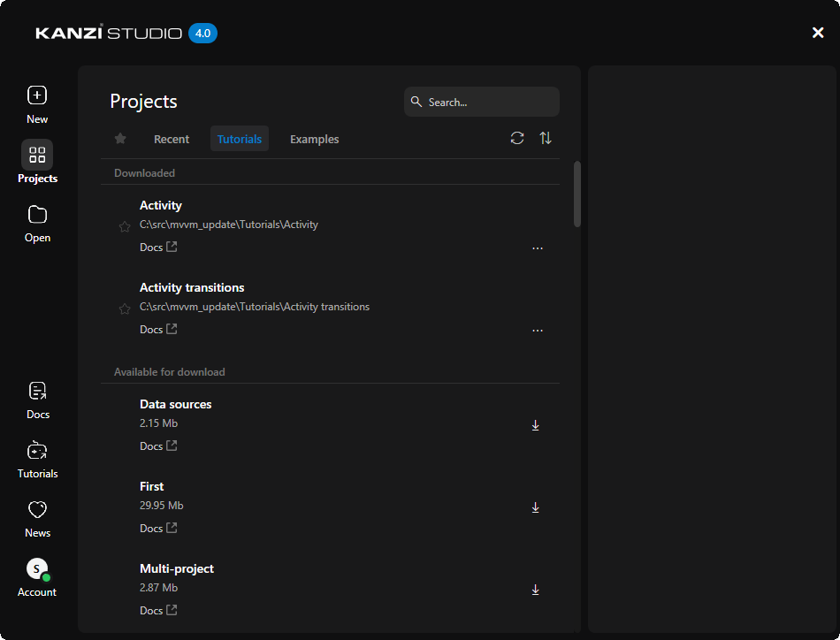
Task: Download the Data sources tutorial
Action: pyautogui.click(x=535, y=425)
